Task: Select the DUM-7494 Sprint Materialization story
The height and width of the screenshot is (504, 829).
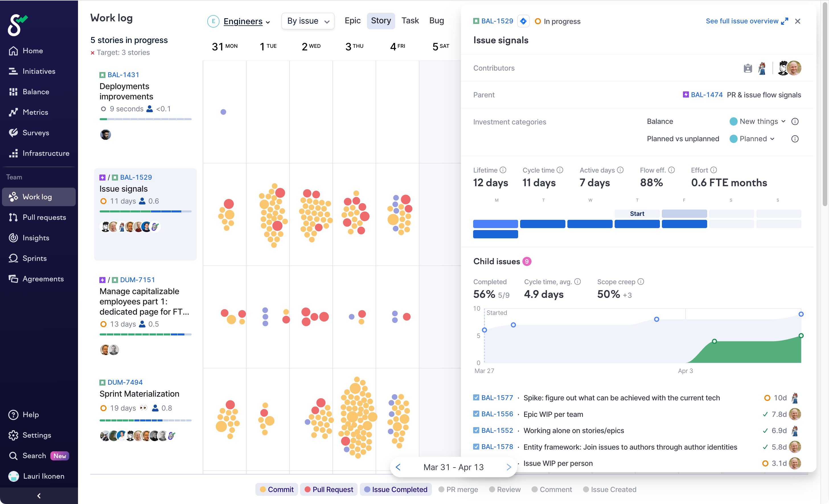Action: tap(139, 394)
